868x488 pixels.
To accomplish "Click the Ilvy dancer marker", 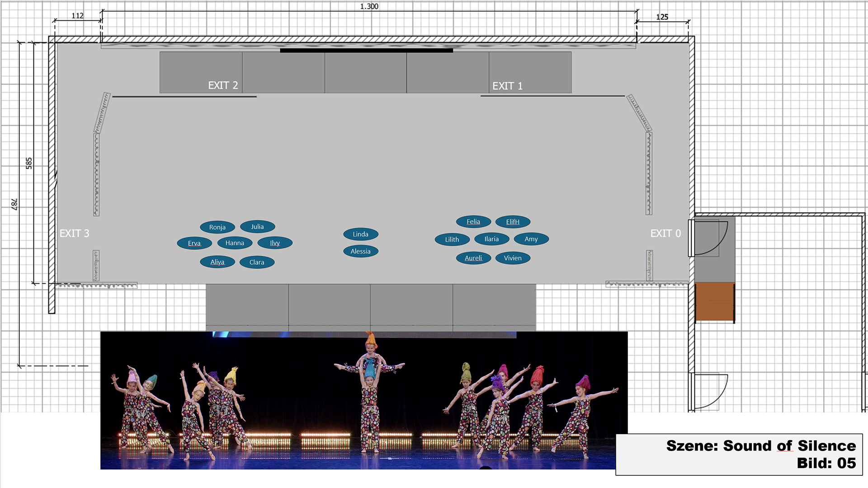I will (275, 243).
